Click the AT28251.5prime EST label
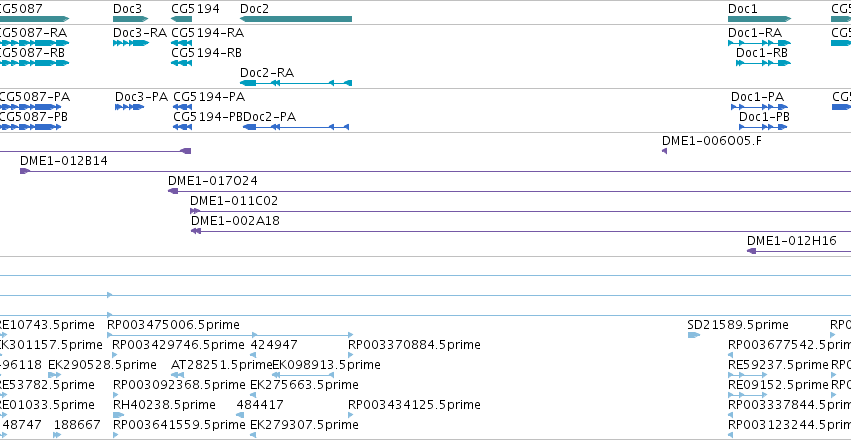Screen dimensions: 851x440 (221, 365)
